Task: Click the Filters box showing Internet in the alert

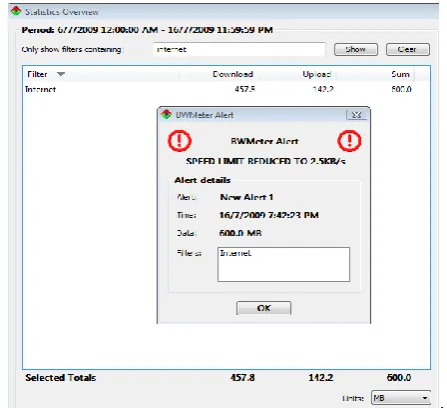Action: (284, 264)
